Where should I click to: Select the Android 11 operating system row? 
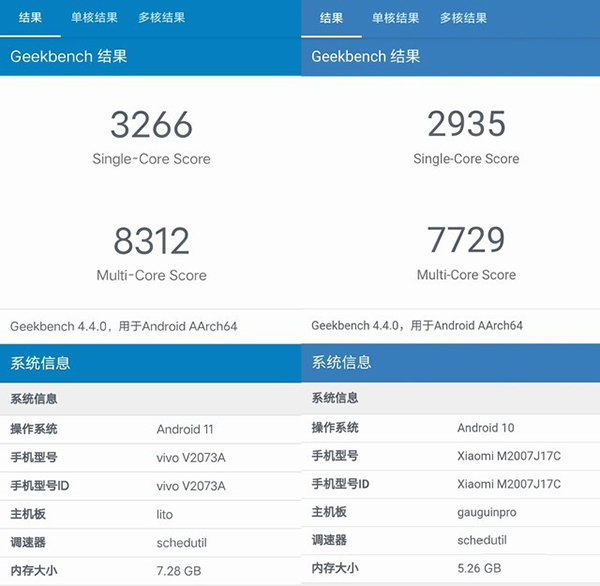click(x=150, y=429)
